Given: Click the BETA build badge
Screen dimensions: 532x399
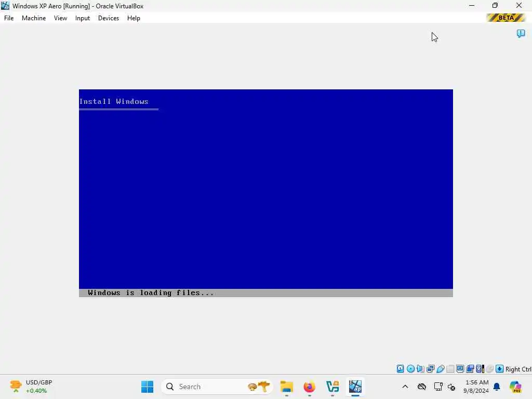Looking at the screenshot, I should pyautogui.click(x=506, y=18).
